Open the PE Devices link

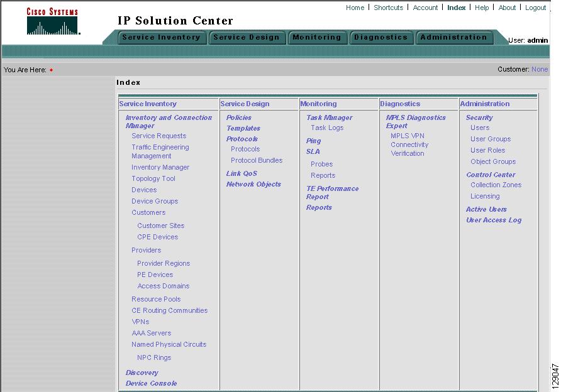155,275
